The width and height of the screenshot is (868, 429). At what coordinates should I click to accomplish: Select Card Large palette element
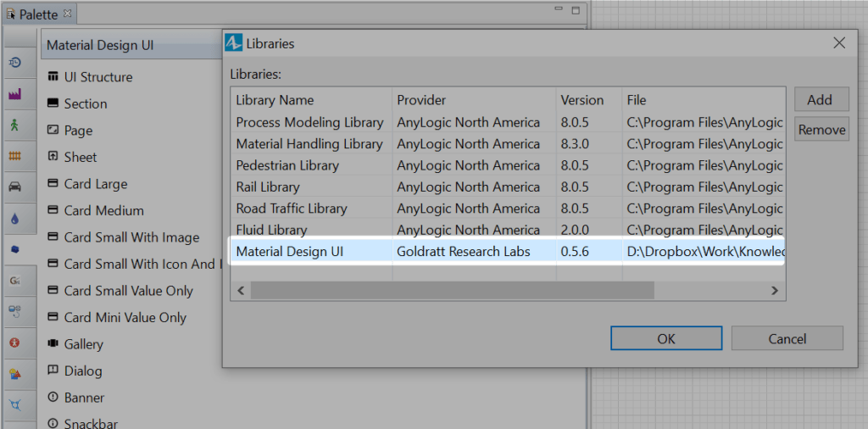[x=87, y=184]
